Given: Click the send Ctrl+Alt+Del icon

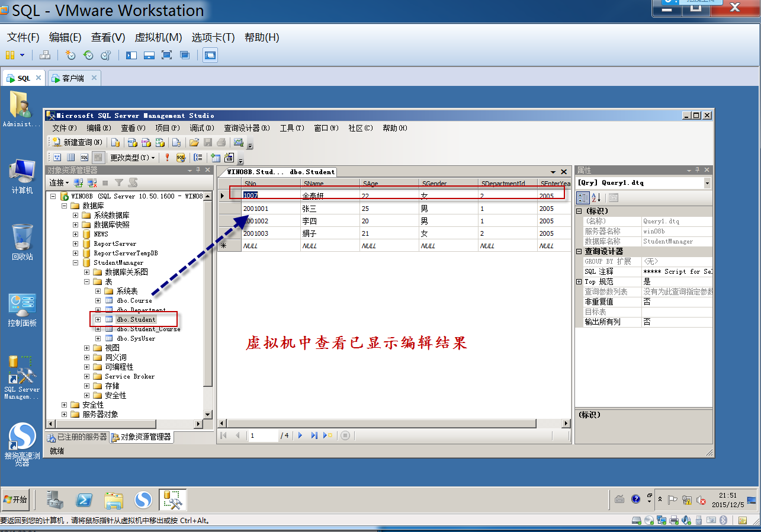Looking at the screenshot, I should (45, 55).
